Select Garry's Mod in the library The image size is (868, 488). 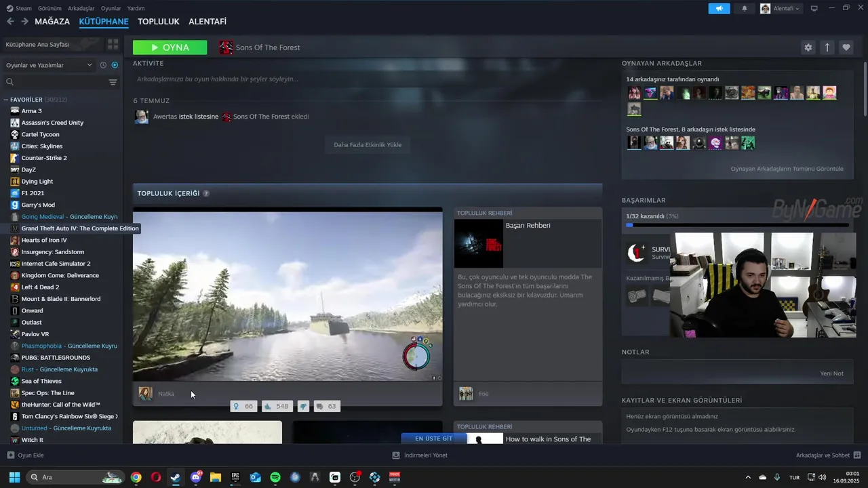[x=38, y=205]
